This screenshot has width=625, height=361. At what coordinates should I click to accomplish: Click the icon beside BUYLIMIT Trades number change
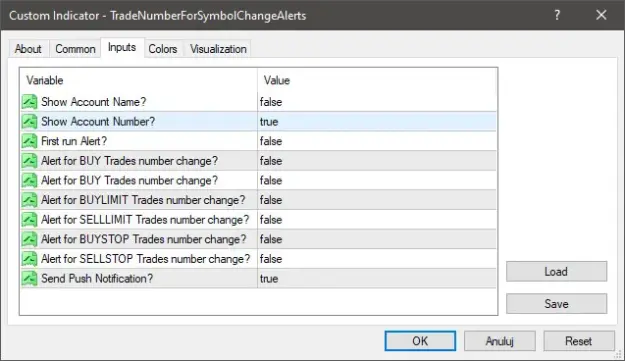(29, 200)
